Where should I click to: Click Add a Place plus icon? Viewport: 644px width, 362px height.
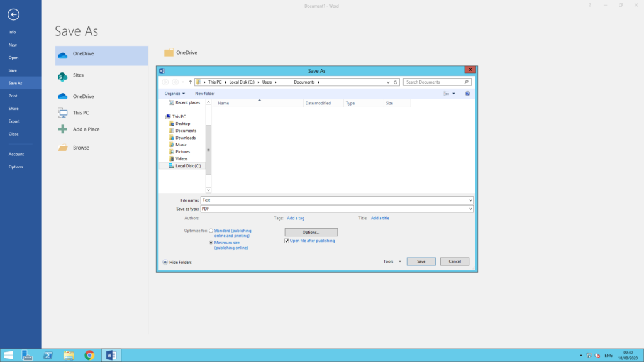63,129
